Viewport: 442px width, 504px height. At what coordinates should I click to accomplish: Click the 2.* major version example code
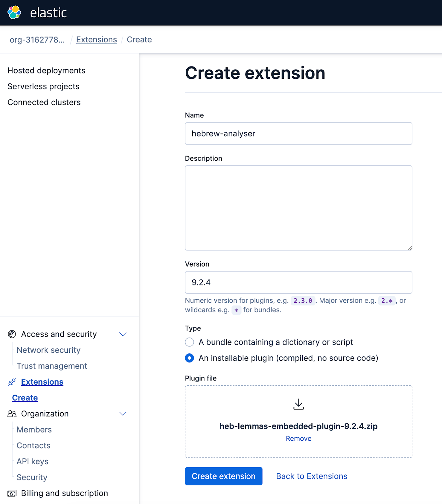click(387, 301)
